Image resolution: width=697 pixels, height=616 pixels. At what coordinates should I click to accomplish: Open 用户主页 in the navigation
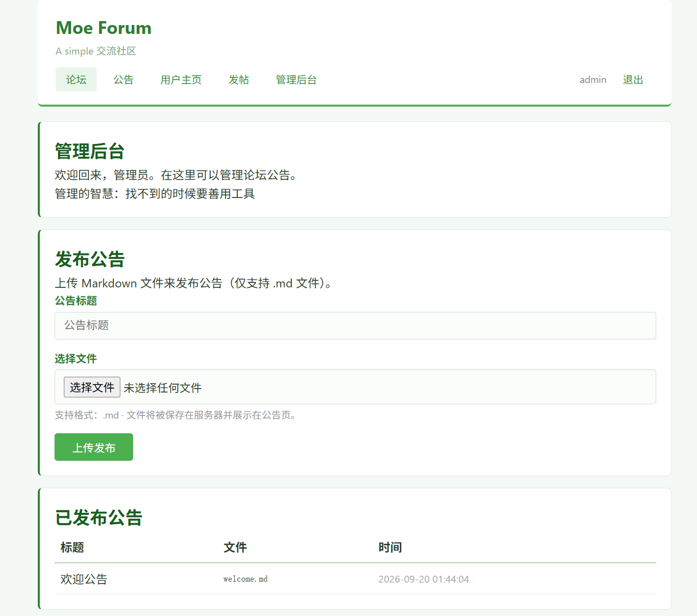181,80
